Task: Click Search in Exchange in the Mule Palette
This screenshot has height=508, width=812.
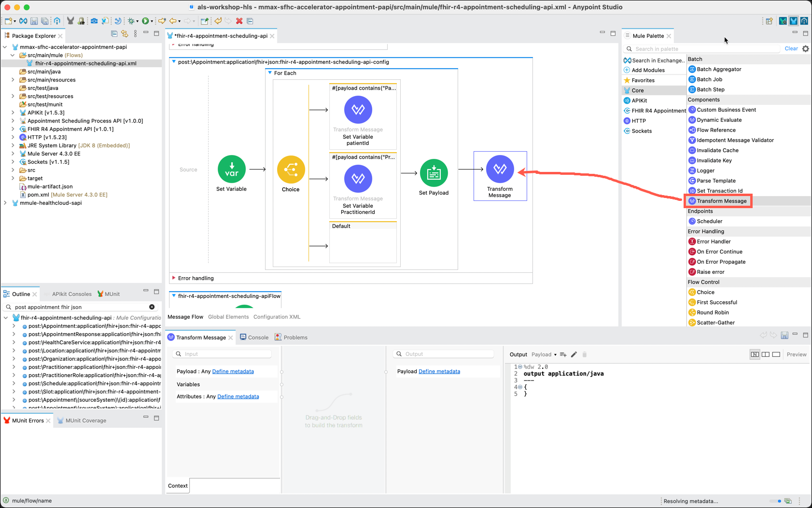Action: click(654, 60)
